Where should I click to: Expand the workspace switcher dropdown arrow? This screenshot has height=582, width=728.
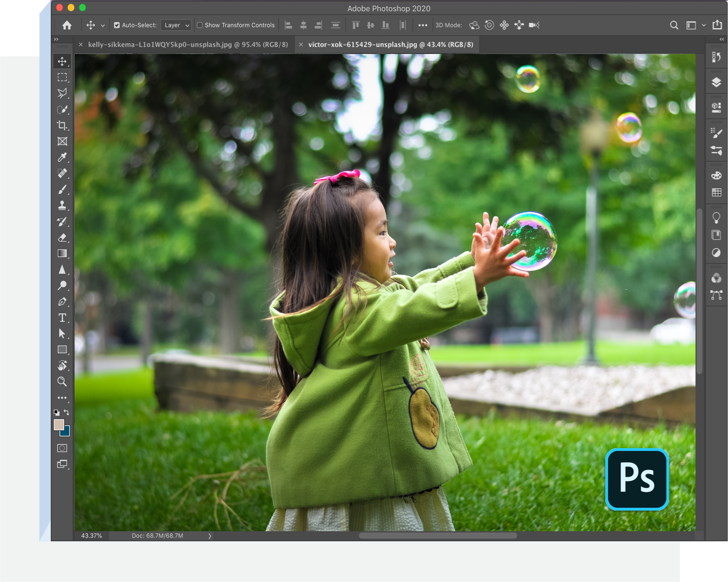pos(704,25)
